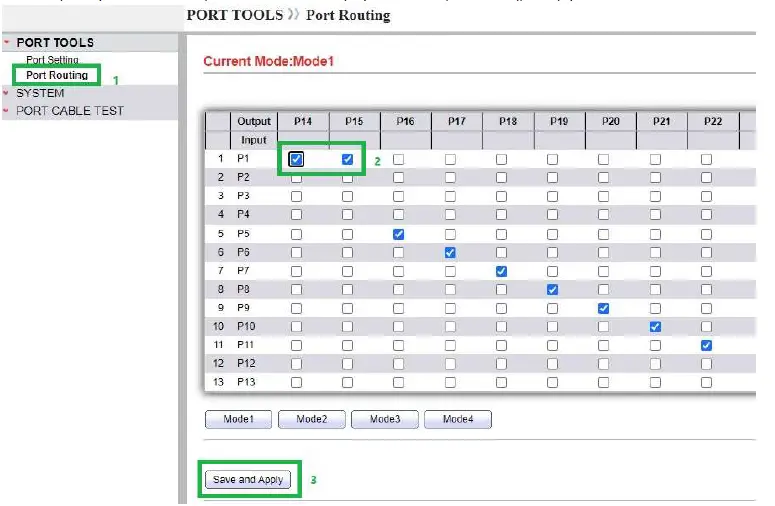
Task: Disable the P10 to P21 checkbox
Action: point(655,327)
